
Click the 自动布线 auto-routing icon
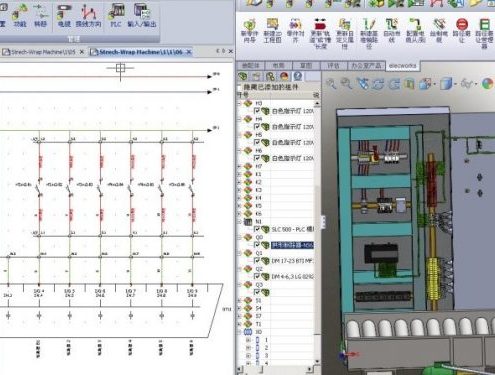(392, 31)
